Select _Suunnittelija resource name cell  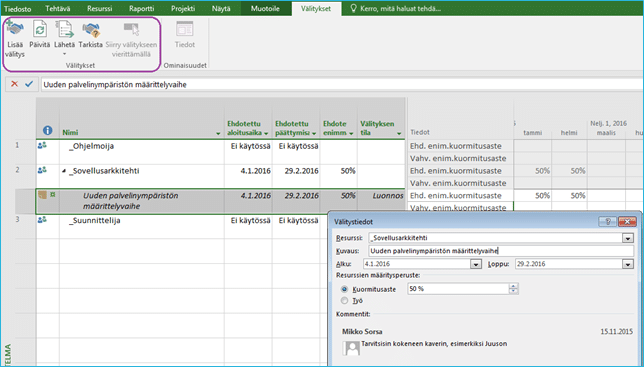coord(141,227)
